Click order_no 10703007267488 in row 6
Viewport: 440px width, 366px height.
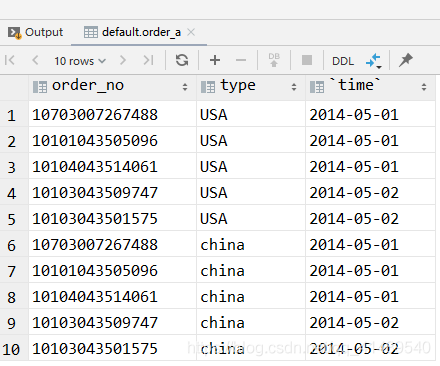coord(112,244)
